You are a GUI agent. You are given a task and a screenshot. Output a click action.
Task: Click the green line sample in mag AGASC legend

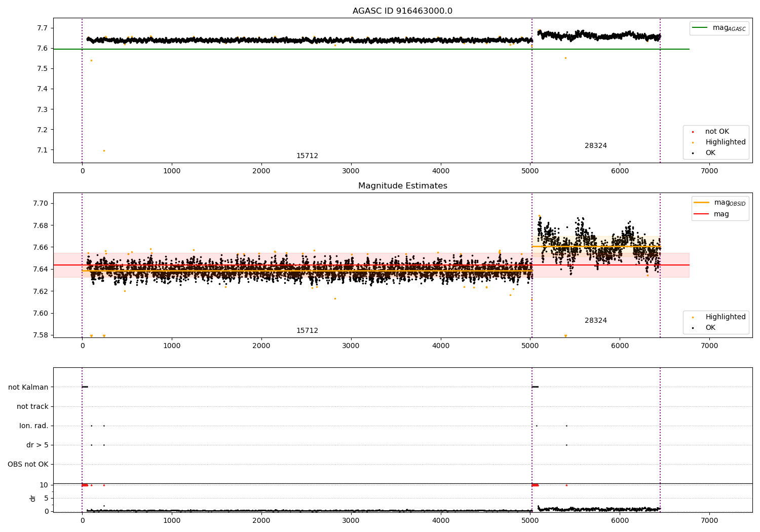(700, 28)
